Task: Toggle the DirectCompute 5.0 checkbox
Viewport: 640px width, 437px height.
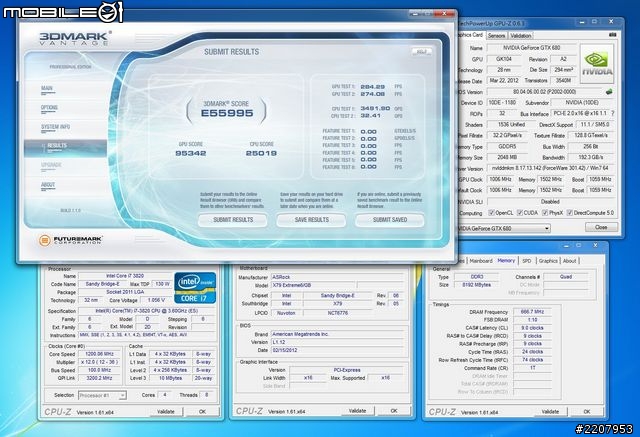Action: click(570, 213)
